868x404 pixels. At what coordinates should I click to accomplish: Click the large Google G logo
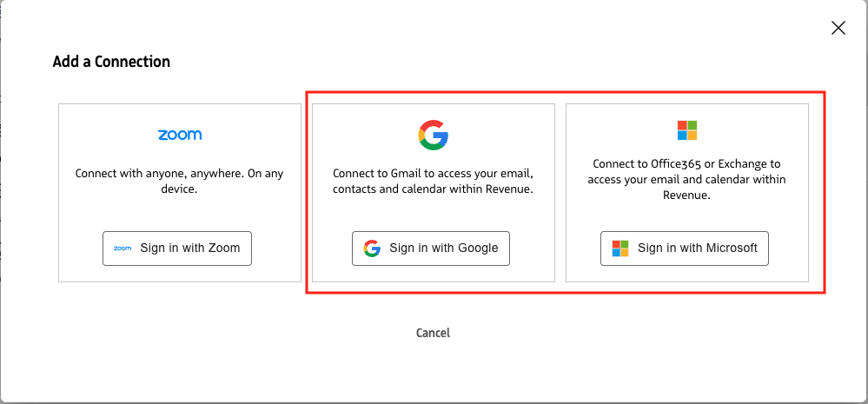coord(433,135)
